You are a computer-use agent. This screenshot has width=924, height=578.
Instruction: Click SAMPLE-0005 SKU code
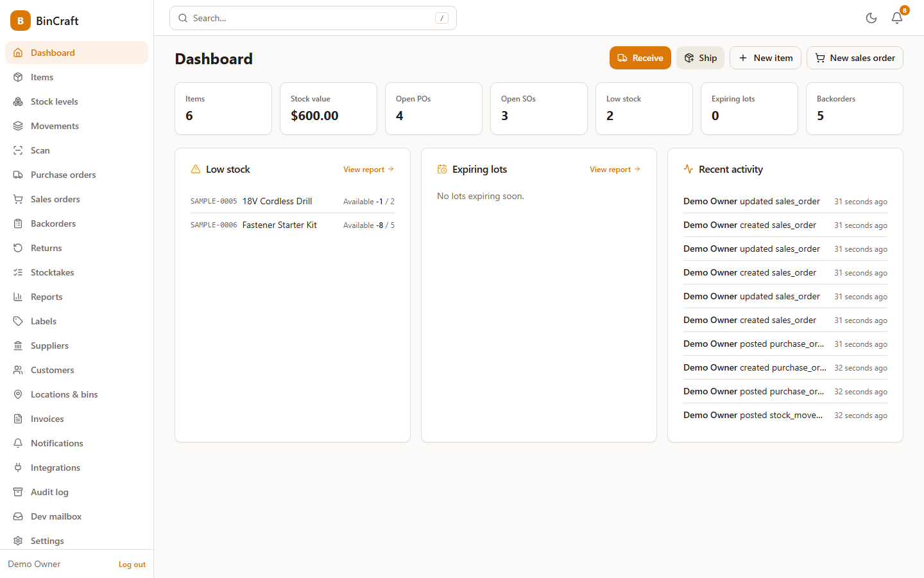[x=214, y=201]
